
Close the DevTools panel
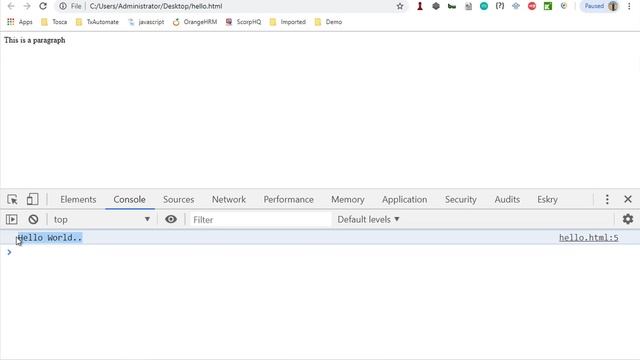628,199
